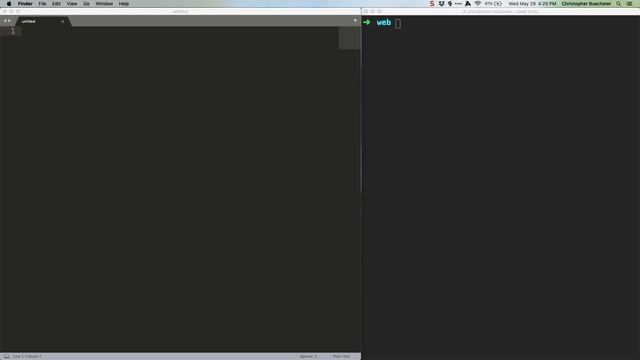This screenshot has height=360, width=640.
Task: Open the tab list dropdown arrow
Action: tap(355, 21)
